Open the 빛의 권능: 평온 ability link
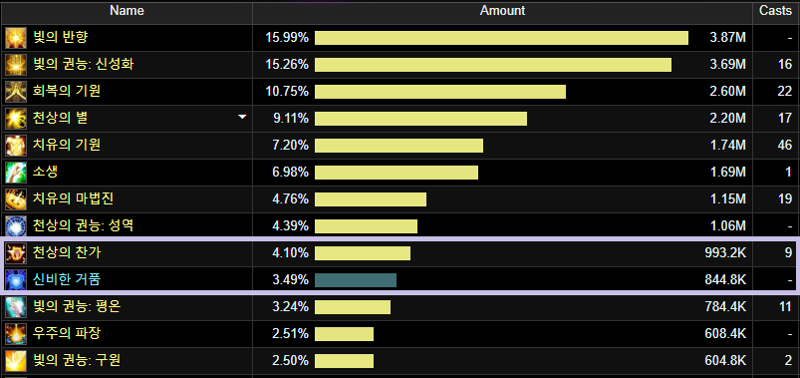Image resolution: width=800 pixels, height=378 pixels. point(77,307)
